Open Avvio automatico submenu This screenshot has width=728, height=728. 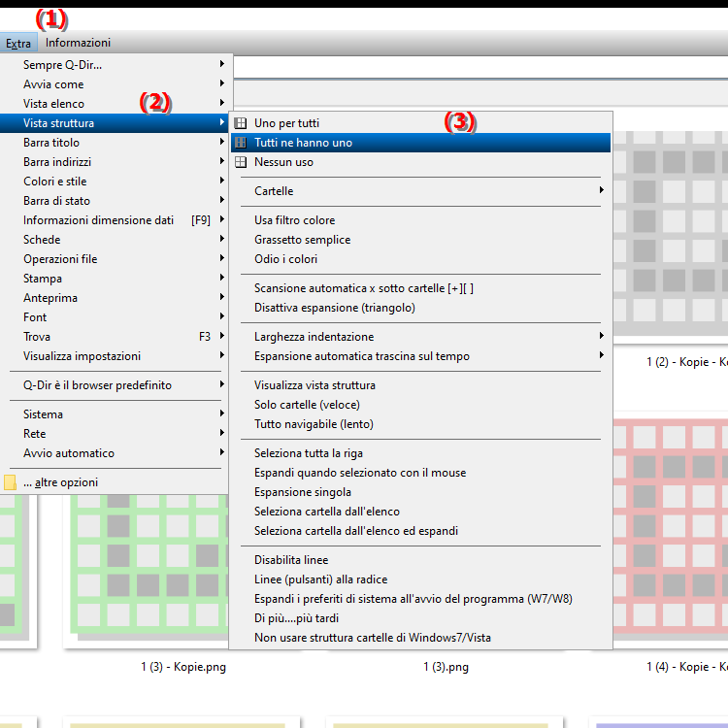[114, 453]
